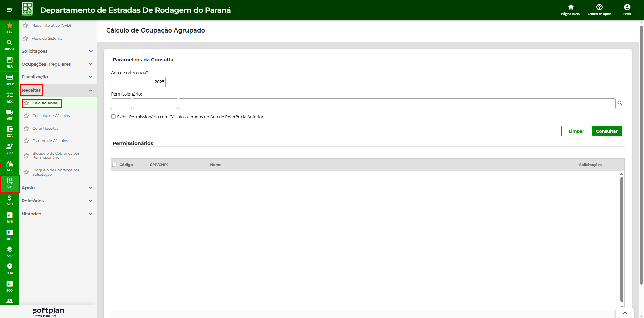
Task: Open the FAV favorites module
Action: 10,28
